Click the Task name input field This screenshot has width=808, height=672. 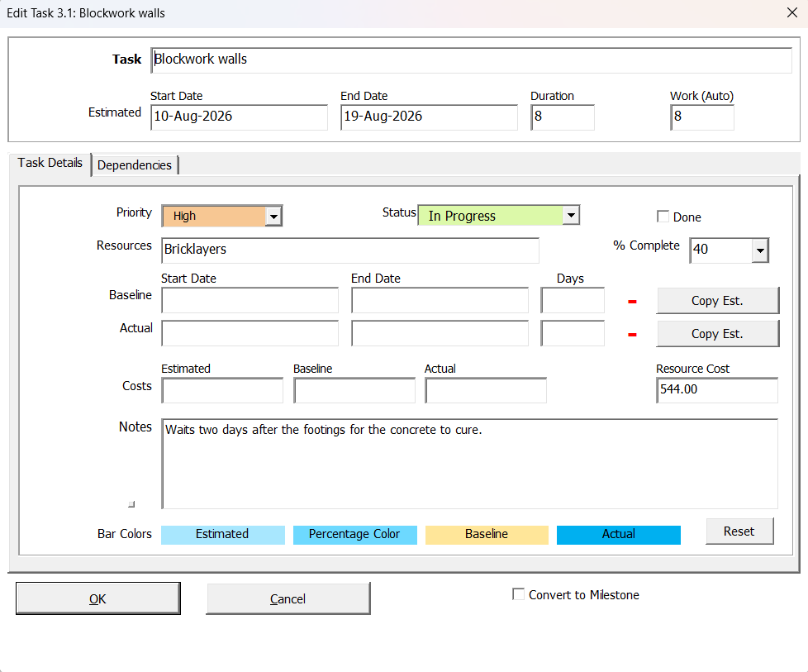(471, 60)
